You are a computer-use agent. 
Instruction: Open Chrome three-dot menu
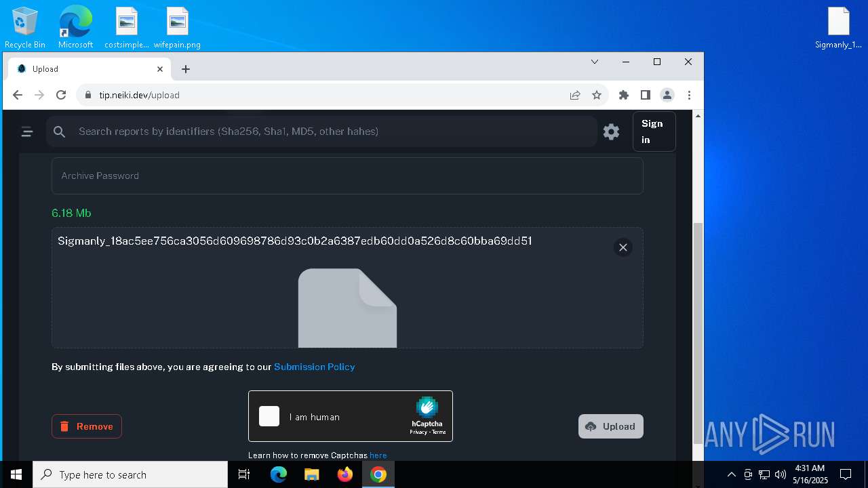[x=689, y=95]
